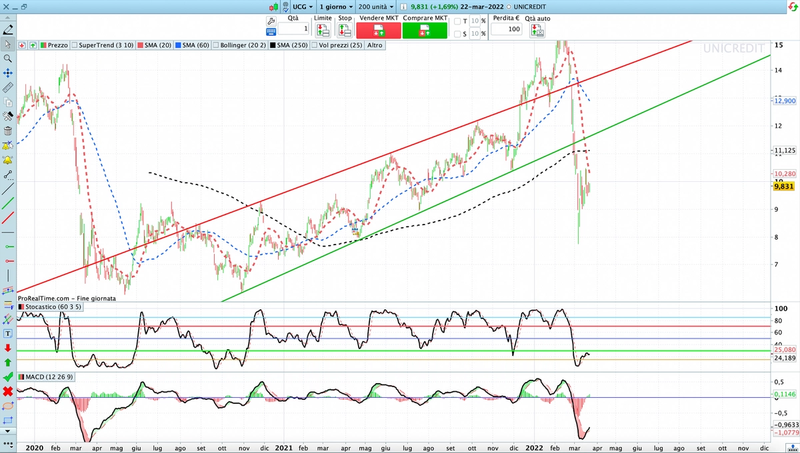Click the info icon beside price quote
800x453 pixels.
403,7
